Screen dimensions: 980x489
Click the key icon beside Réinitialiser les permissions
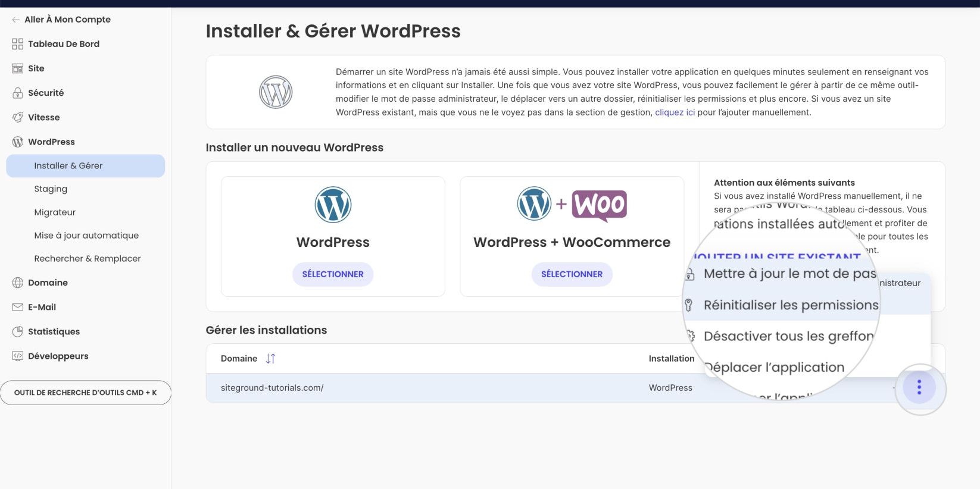click(x=689, y=305)
